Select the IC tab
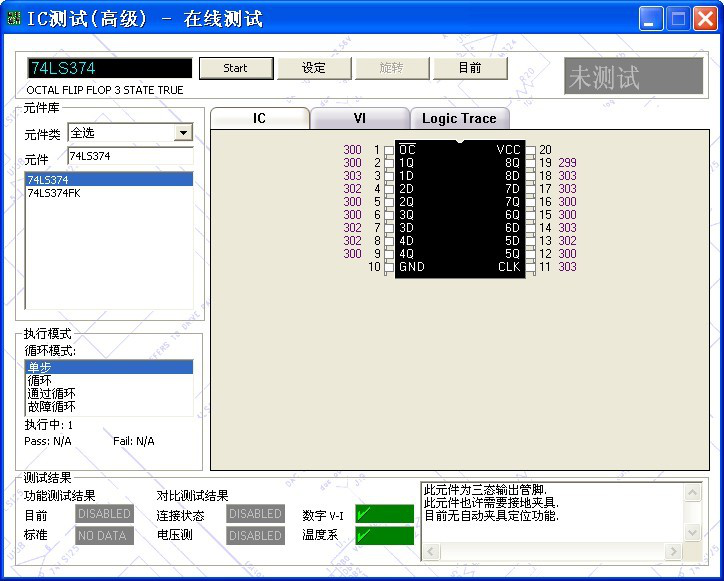The height and width of the screenshot is (581, 724). 259,118
